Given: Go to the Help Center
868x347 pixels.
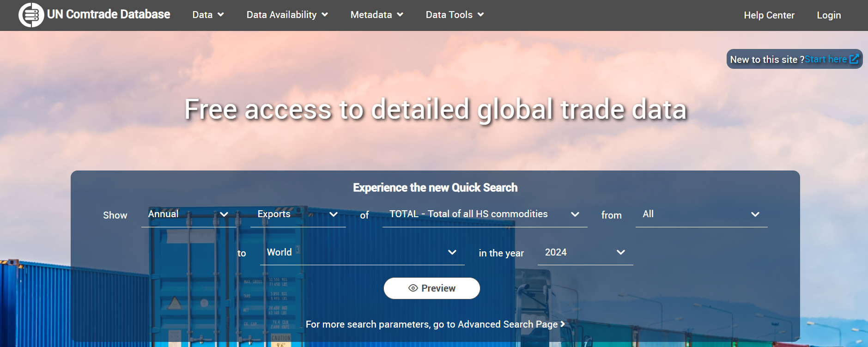Looking at the screenshot, I should (x=769, y=15).
